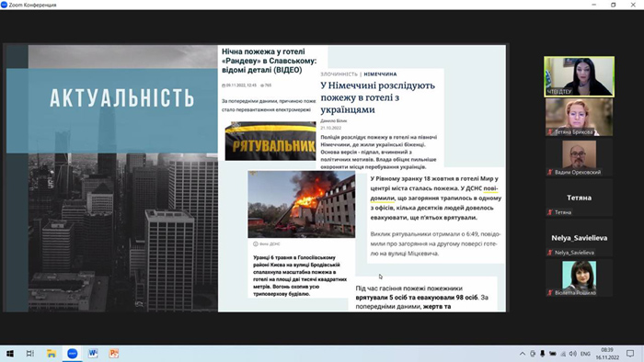Switch to Zoom app on the taskbar

[73, 354]
